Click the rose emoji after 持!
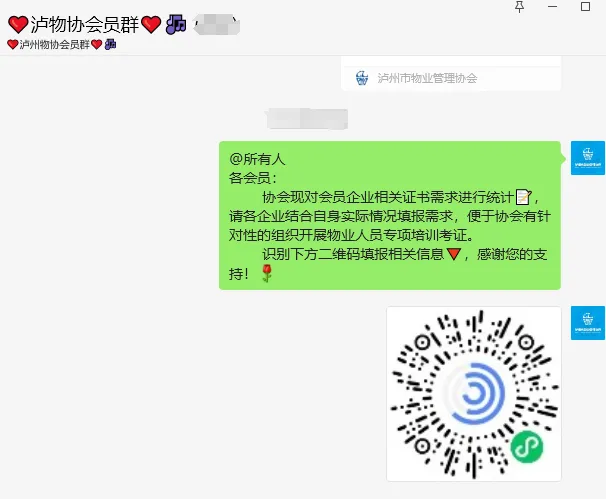Screen dimensions: 606x499 267,273
